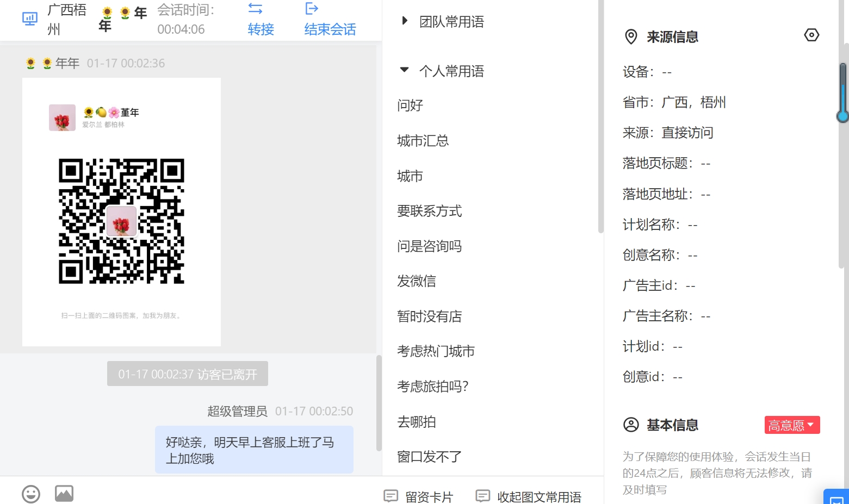The image size is (849, 504).
Task: Click the 计划id info row
Action: tap(653, 346)
